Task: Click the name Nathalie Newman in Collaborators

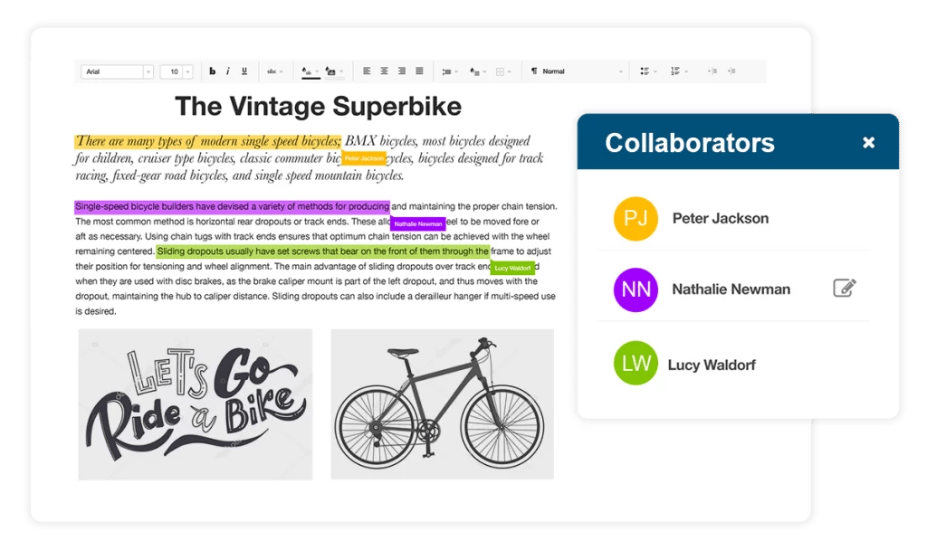Action: [731, 289]
